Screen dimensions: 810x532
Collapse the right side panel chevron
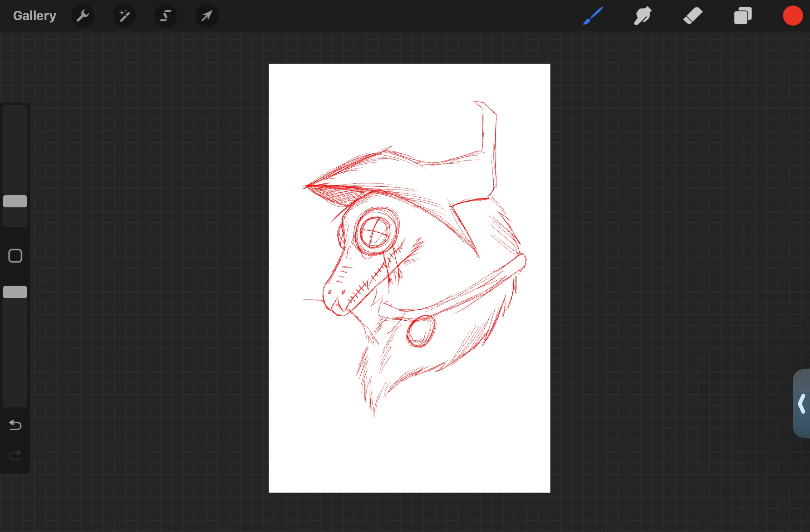801,404
